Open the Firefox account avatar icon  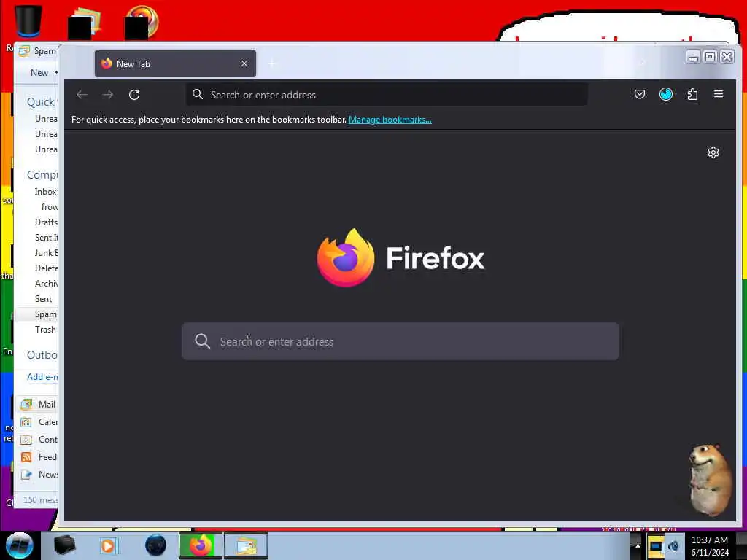(x=665, y=94)
